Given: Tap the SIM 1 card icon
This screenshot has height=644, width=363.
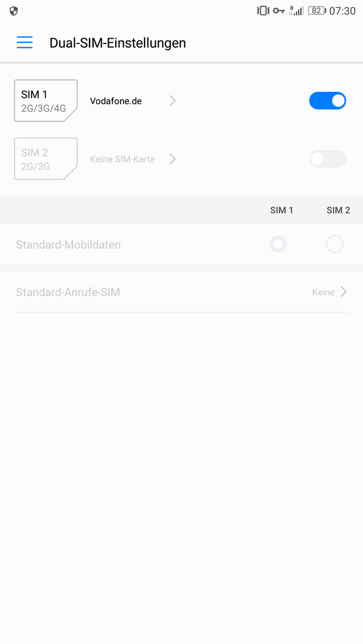Looking at the screenshot, I should (45, 101).
